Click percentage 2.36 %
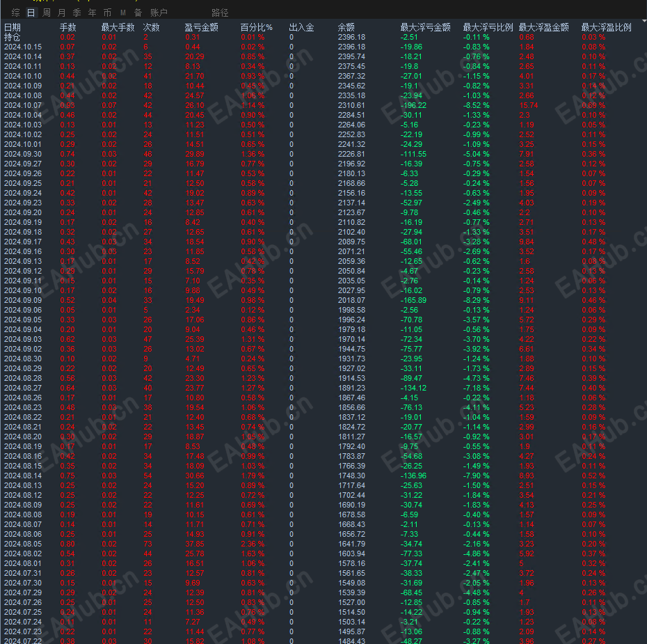The width and height of the screenshot is (647, 644). 253,544
